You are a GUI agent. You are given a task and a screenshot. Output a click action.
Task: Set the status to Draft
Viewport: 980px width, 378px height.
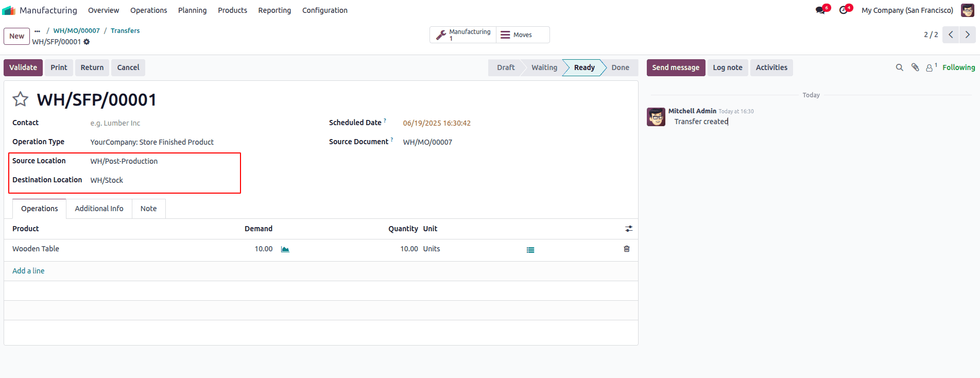tap(506, 67)
